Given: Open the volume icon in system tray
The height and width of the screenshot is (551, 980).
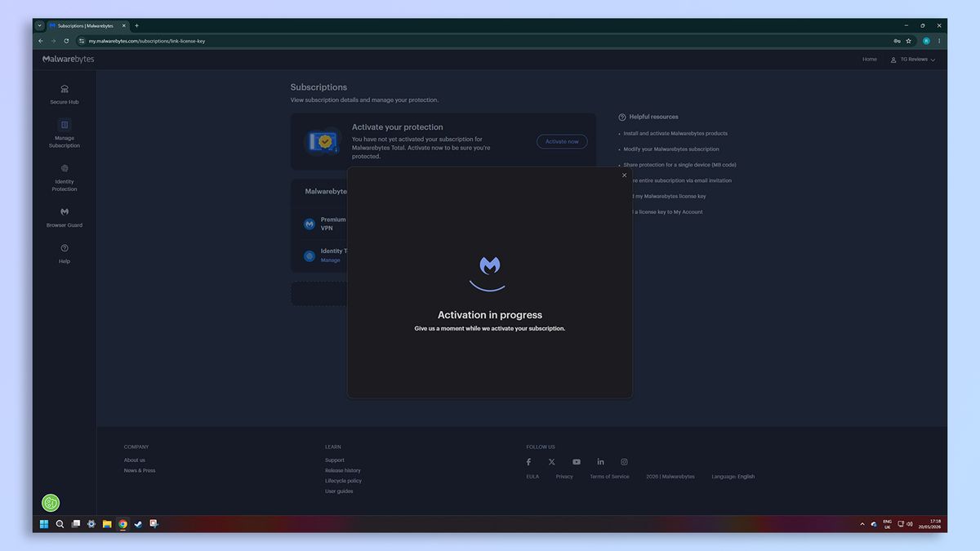Looking at the screenshot, I should [x=910, y=524].
